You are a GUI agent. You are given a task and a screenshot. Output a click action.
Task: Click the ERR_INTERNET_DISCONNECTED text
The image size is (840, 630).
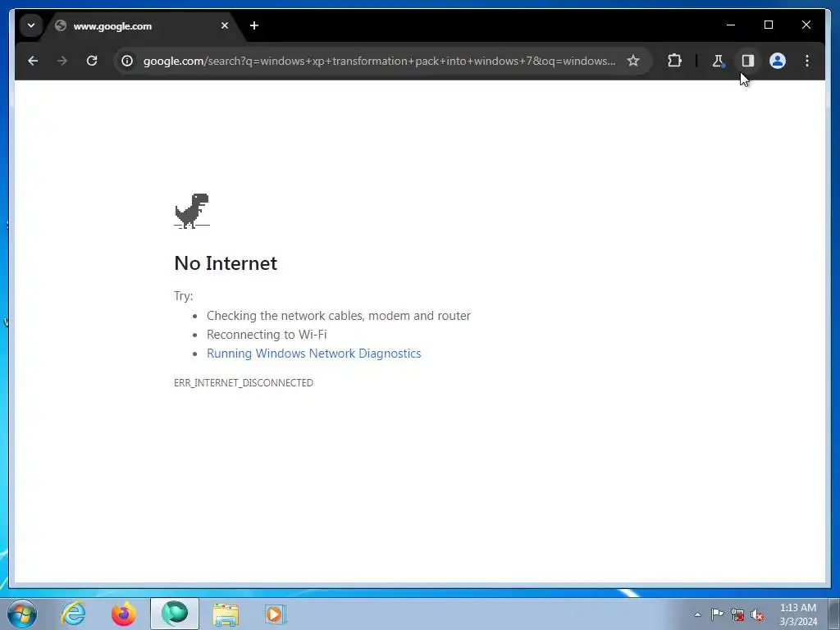click(x=244, y=383)
